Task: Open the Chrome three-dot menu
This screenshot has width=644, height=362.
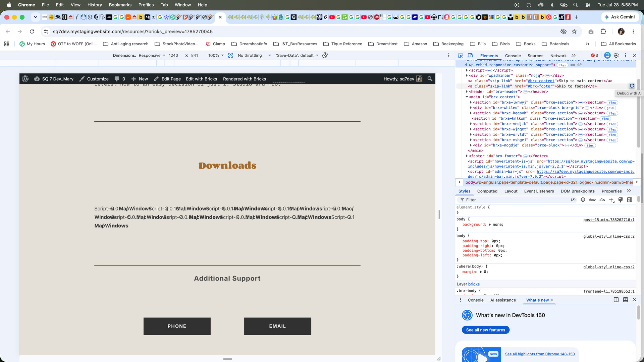Action: pos(633,32)
